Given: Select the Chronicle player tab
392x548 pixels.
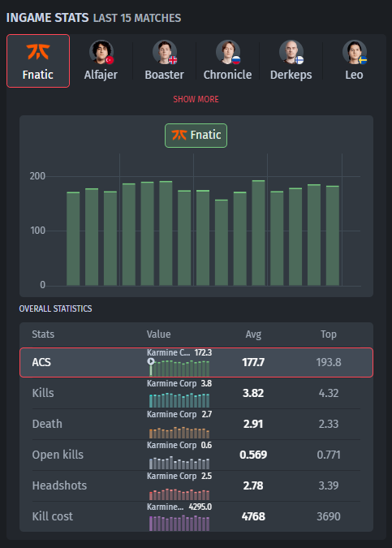Looking at the screenshot, I should (227, 61).
